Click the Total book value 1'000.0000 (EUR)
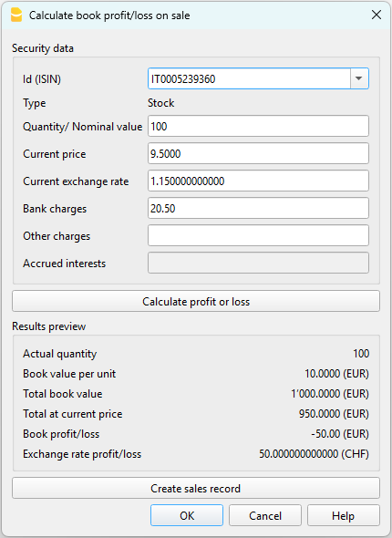 (330, 394)
